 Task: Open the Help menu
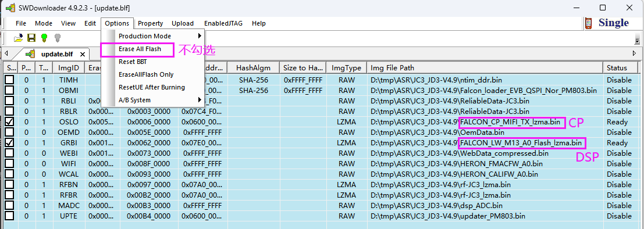(259, 23)
